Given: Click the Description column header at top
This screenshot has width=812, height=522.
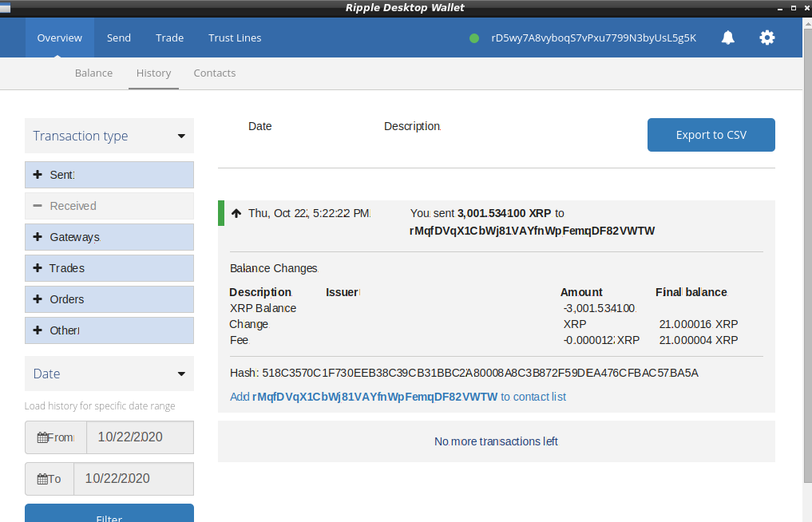Looking at the screenshot, I should (412, 126).
